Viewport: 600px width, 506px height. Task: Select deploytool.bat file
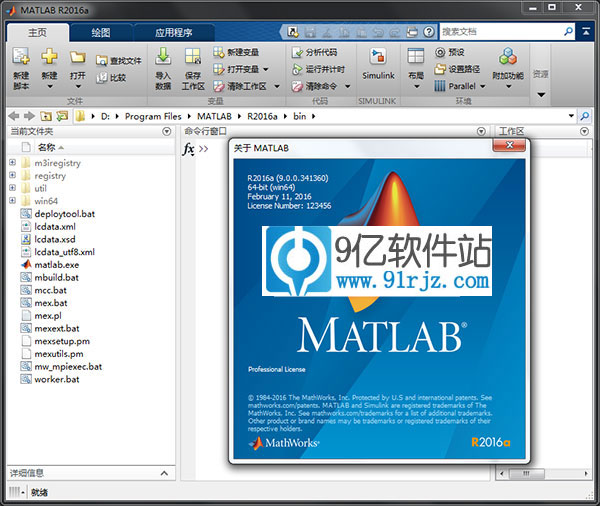tap(65, 214)
